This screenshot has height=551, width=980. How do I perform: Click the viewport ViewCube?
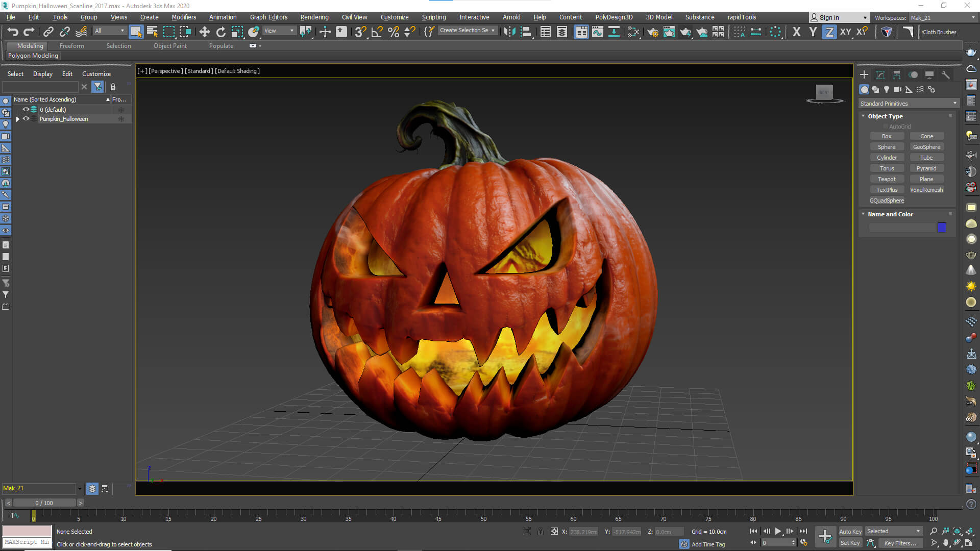[x=824, y=93]
